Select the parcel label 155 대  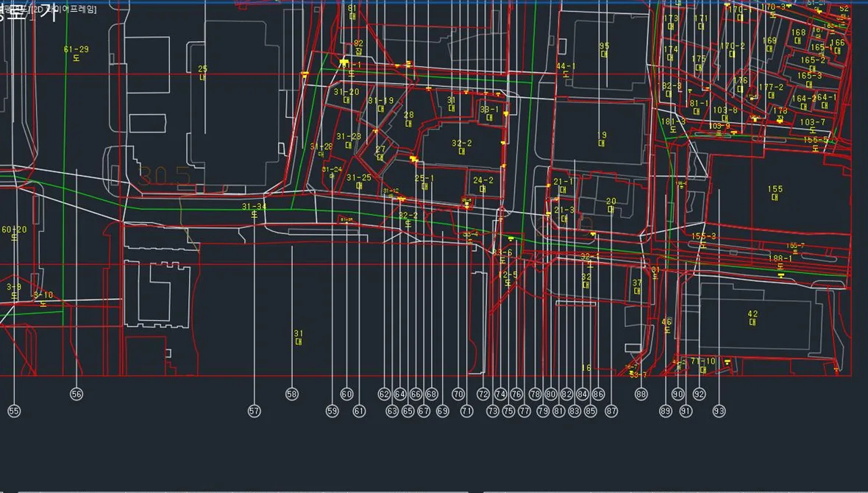coord(775,193)
